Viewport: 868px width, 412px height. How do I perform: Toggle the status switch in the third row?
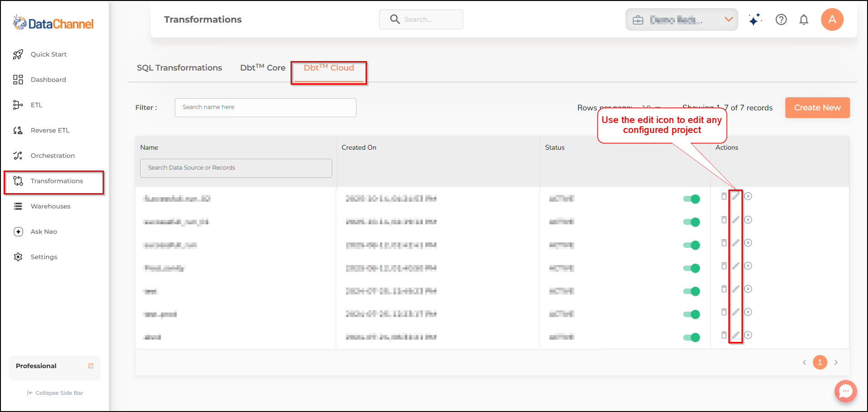[x=691, y=245]
